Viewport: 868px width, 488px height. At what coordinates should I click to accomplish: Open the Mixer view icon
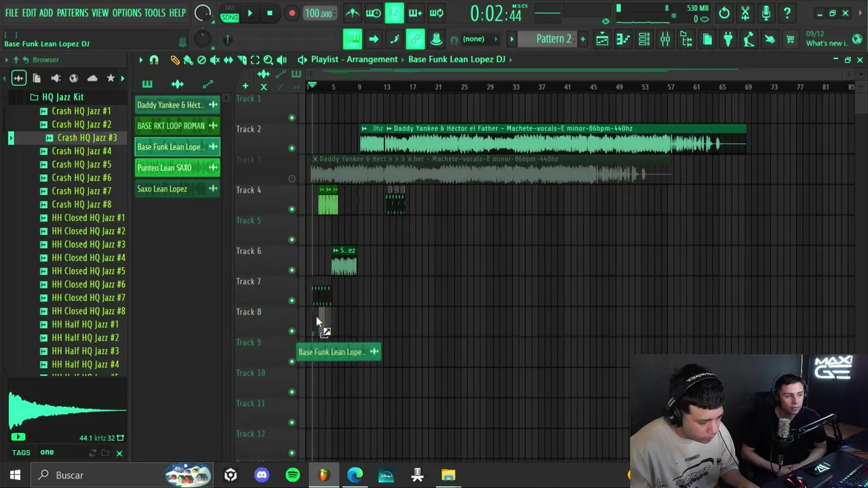665,39
